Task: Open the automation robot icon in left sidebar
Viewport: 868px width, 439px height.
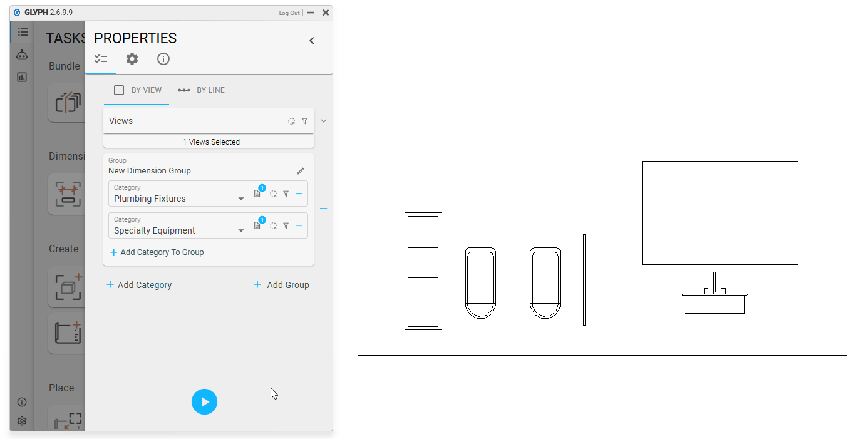Action: point(22,54)
